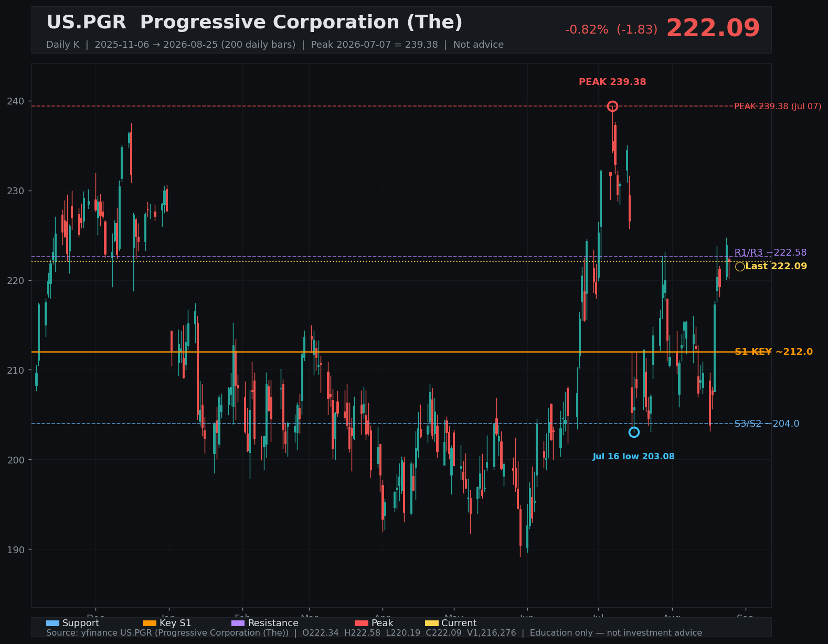Click the "Support" legend label
The width and height of the screenshot is (828, 644).
[x=81, y=623]
